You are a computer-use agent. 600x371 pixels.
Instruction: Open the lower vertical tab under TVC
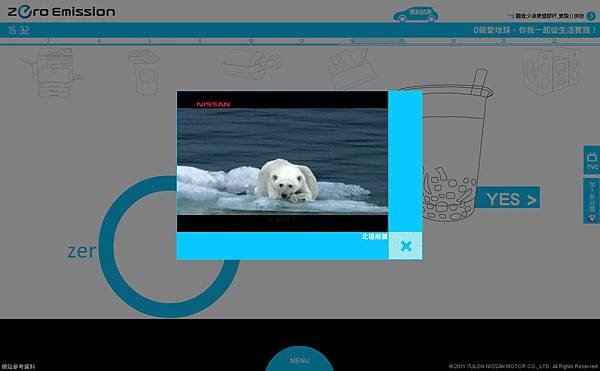tap(592, 201)
